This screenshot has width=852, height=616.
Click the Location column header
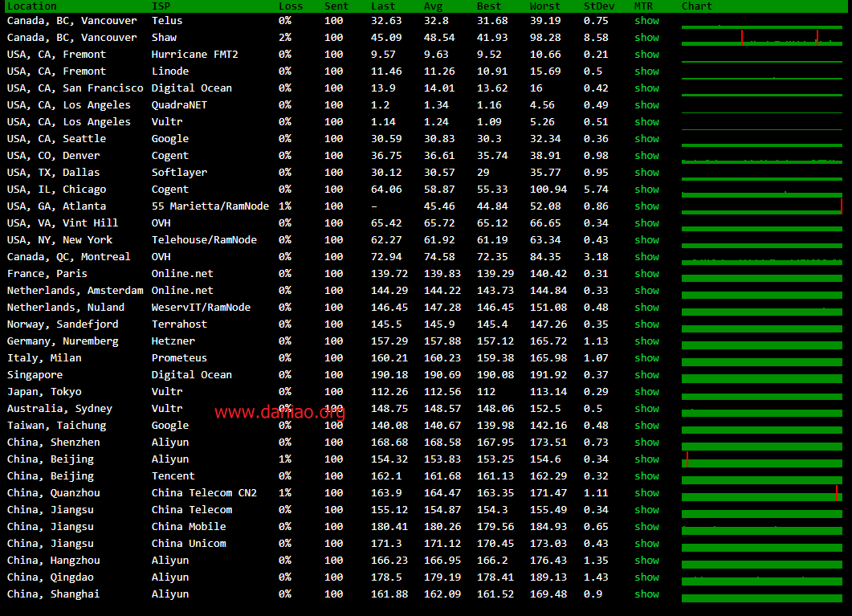[x=31, y=6]
